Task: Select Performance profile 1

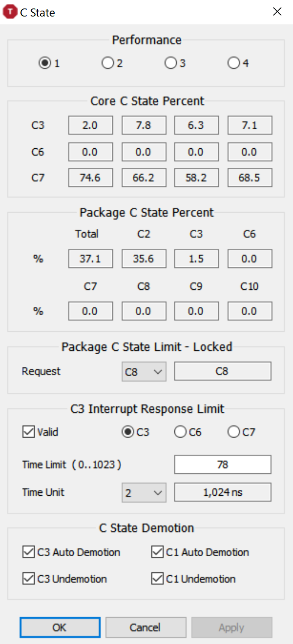Action: (44, 64)
